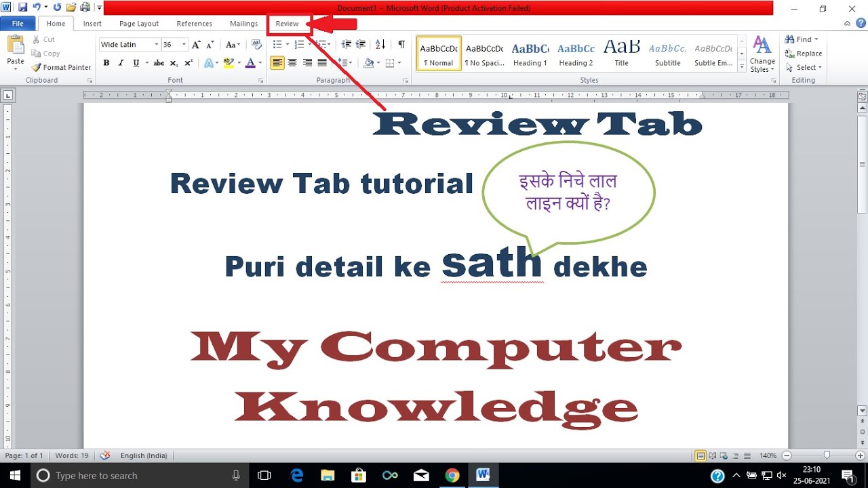Justify the paragraph text

[322, 63]
